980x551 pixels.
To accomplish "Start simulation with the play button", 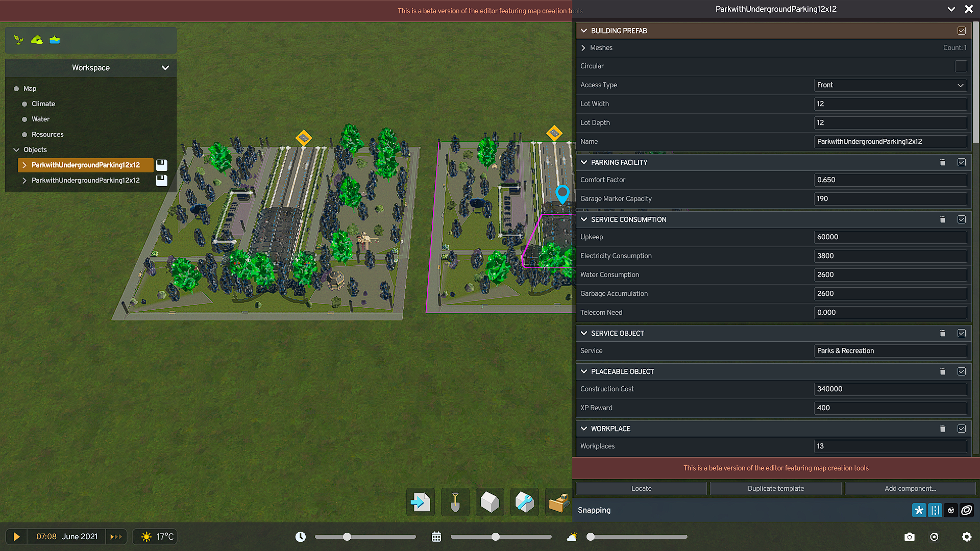I will tap(16, 537).
